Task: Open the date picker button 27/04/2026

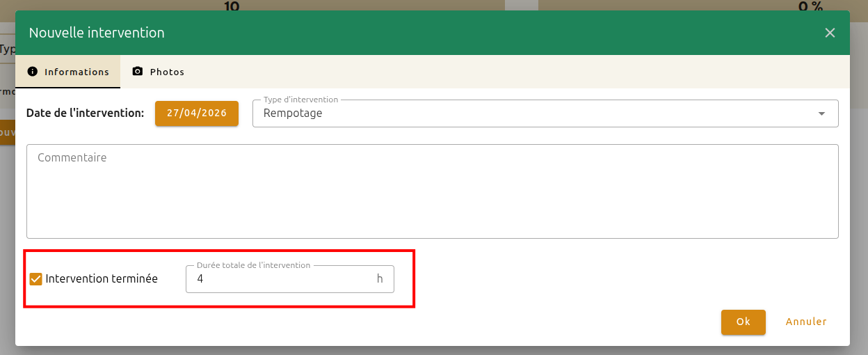Action: point(197,113)
